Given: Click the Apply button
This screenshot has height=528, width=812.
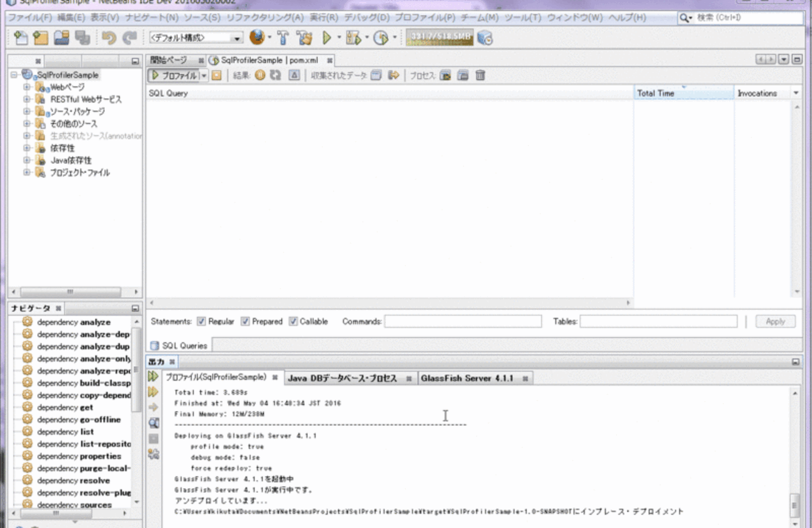Looking at the screenshot, I should 775,322.
